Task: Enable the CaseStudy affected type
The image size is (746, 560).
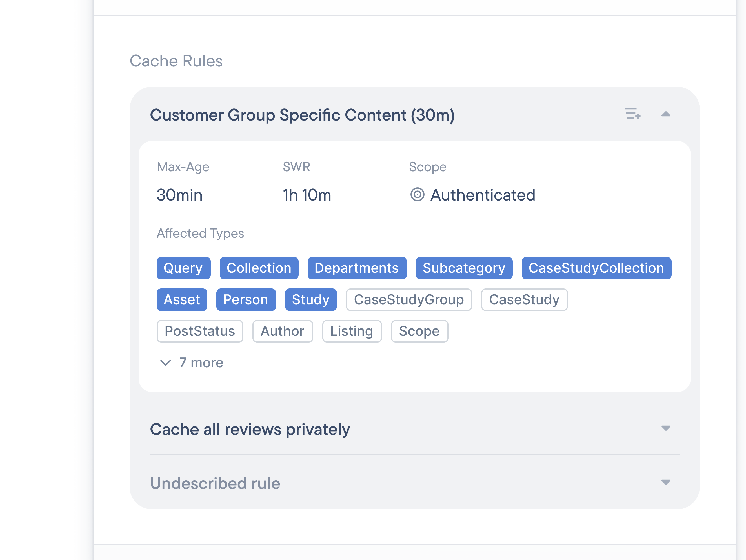Action: (x=524, y=299)
